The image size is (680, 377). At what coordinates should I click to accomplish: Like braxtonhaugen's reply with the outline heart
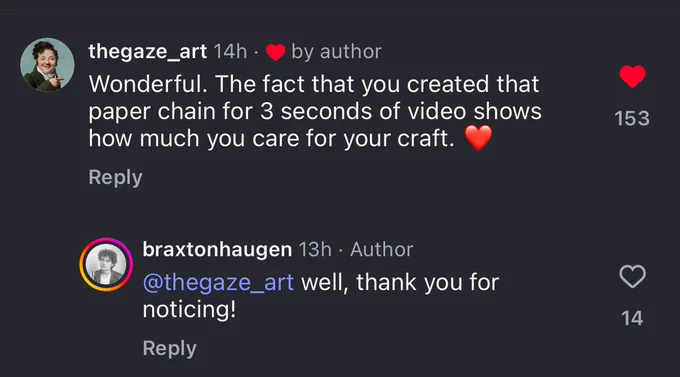[632, 276]
